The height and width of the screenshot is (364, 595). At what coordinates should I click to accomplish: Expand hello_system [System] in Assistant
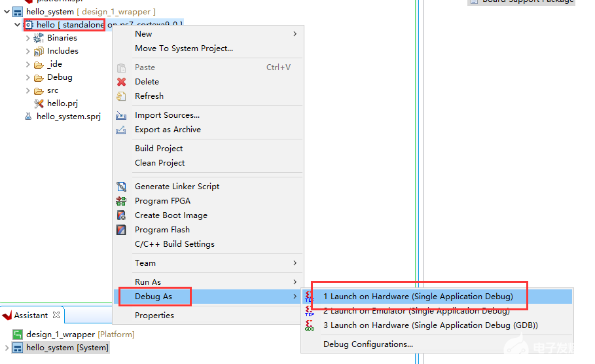pyautogui.click(x=7, y=348)
